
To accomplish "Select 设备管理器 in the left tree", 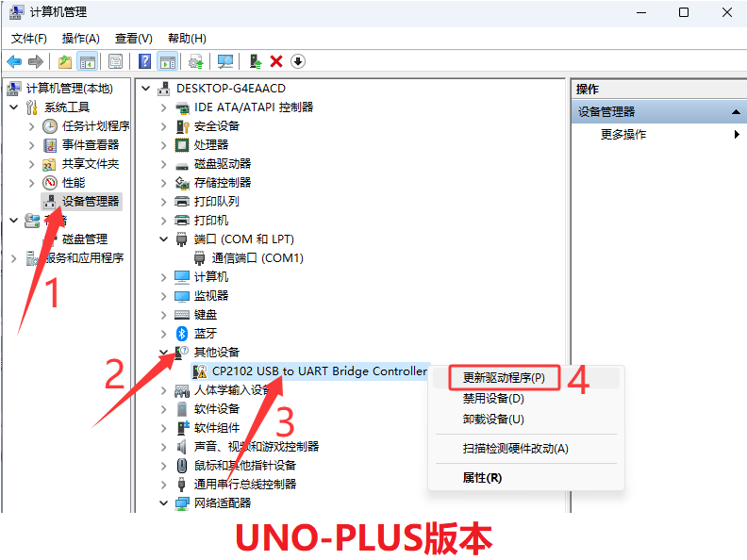I will [91, 202].
